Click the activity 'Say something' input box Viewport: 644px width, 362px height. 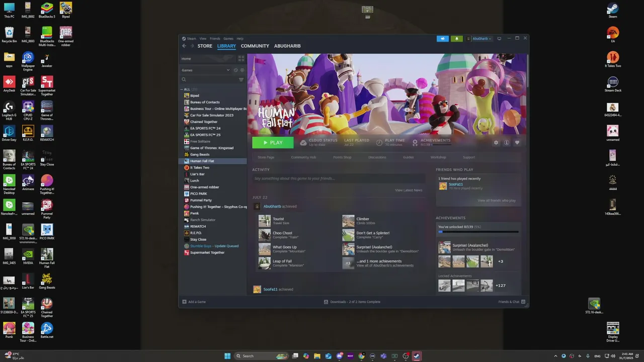point(339,178)
